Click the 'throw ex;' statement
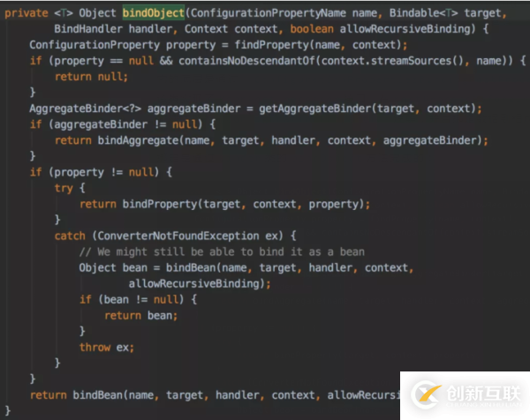The height and width of the screenshot is (420, 530). (x=107, y=347)
